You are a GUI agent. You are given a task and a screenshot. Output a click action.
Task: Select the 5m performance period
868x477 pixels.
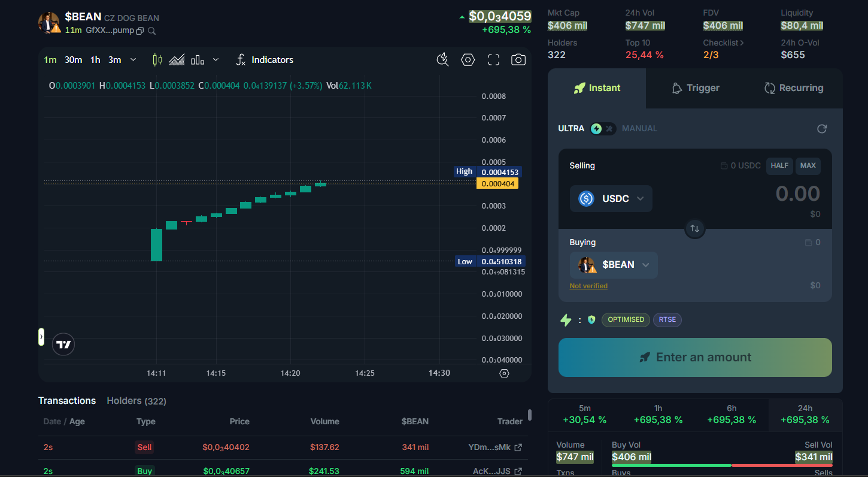coord(585,415)
